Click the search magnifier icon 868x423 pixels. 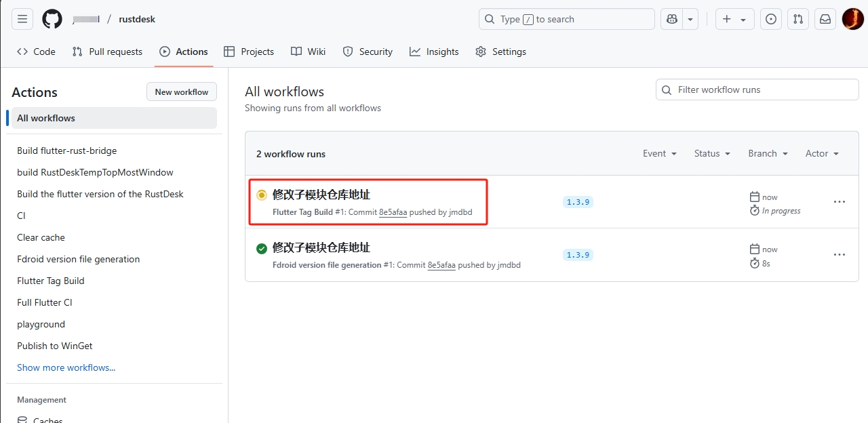(490, 19)
